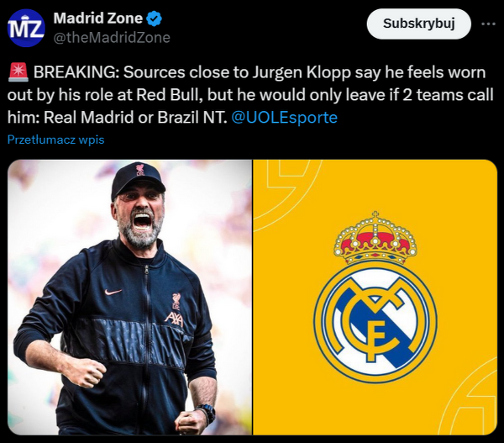Click the Real Madrid crown emblem
The image size is (504, 443).
point(375,239)
